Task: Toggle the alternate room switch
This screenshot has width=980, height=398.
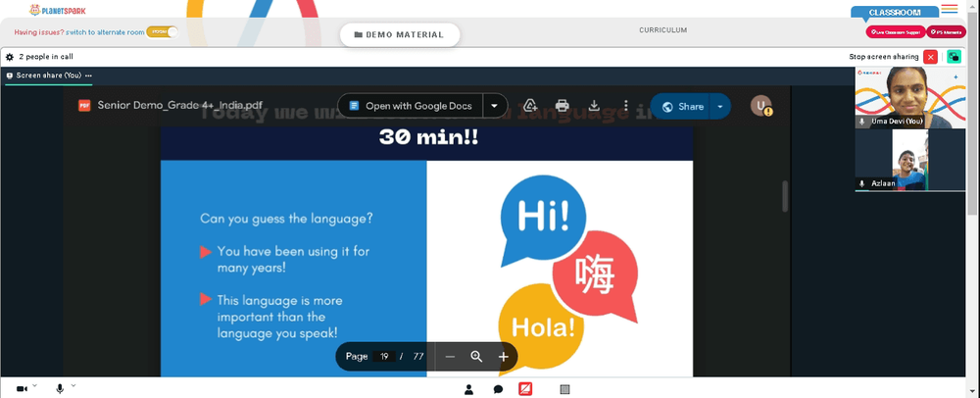Action: pos(162,32)
